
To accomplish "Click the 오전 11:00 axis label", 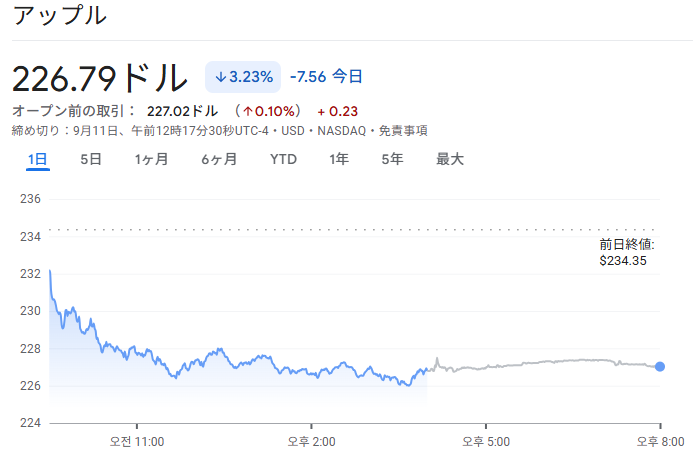I will click(x=137, y=442).
